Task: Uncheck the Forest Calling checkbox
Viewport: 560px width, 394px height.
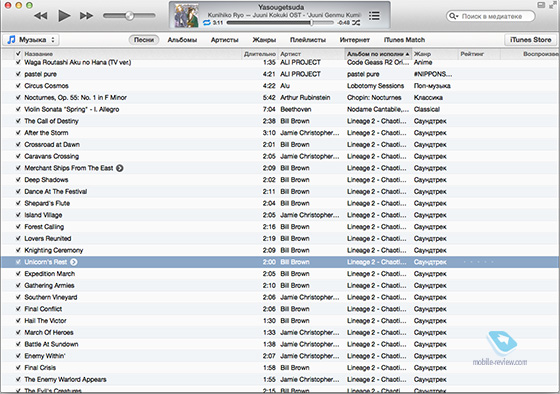Action: tap(18, 226)
